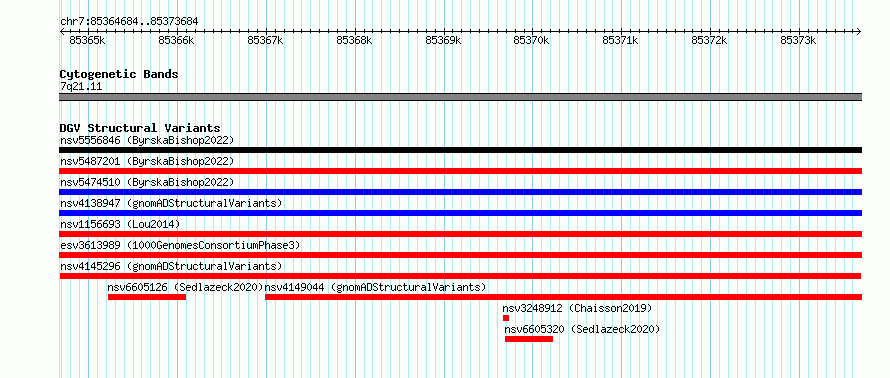Select the red esv3613989 variant bar
The width and height of the screenshot is (890, 378).
coord(460,255)
